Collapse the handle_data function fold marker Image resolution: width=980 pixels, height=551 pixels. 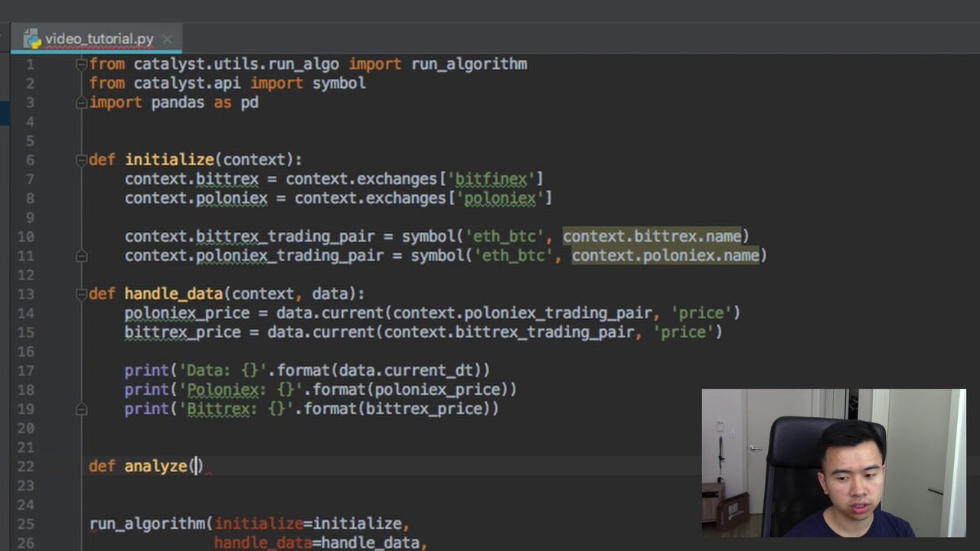[81, 294]
